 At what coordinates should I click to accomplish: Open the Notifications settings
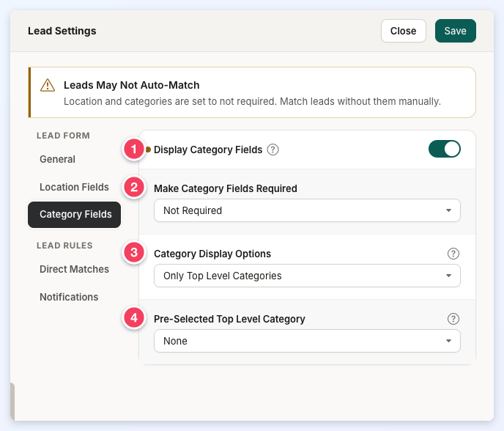point(69,297)
